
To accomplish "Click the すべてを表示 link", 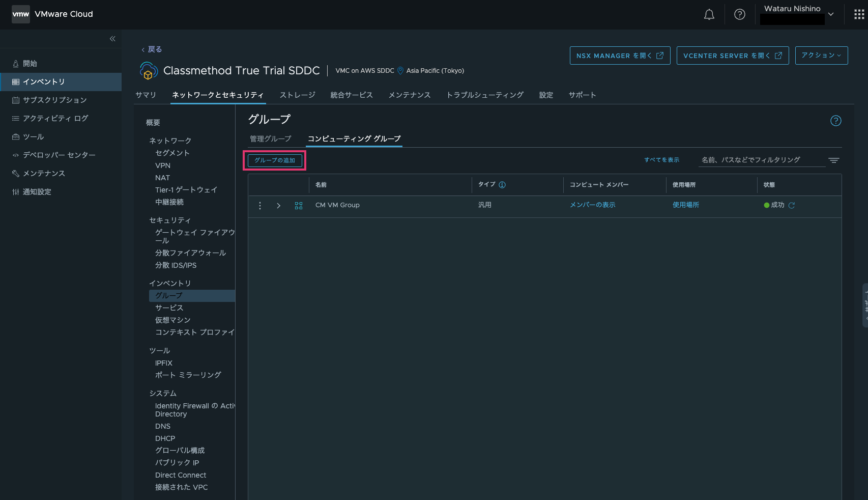I will 661,159.
